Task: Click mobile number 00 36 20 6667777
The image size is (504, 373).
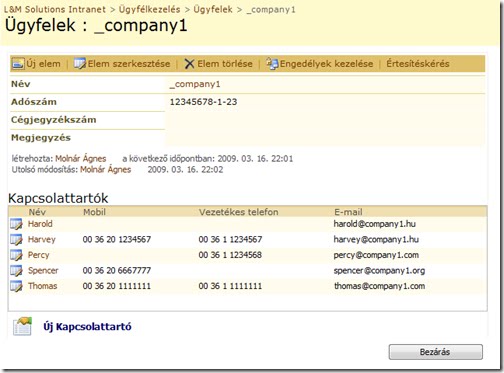Action: (117, 270)
